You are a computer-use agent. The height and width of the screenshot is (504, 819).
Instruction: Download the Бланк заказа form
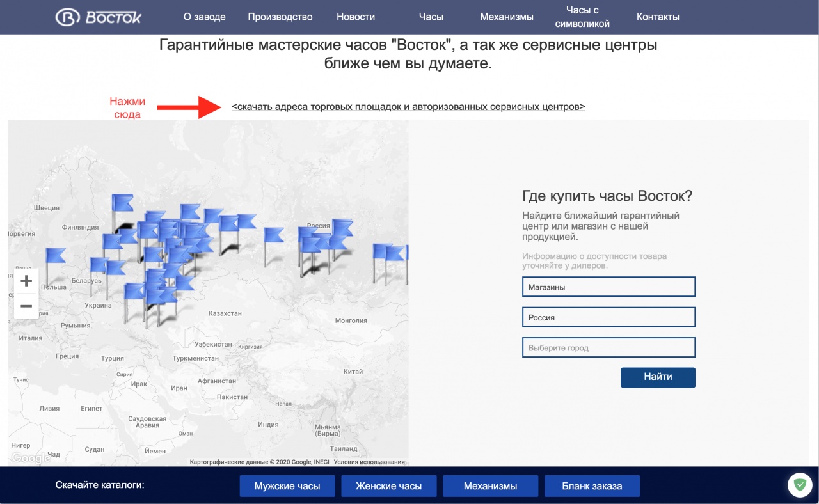(x=592, y=486)
